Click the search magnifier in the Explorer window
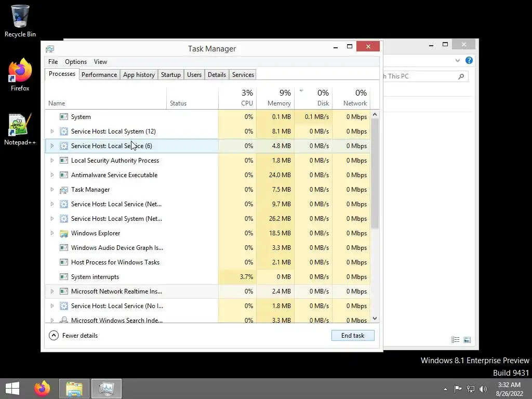The height and width of the screenshot is (399, 532). point(461,76)
